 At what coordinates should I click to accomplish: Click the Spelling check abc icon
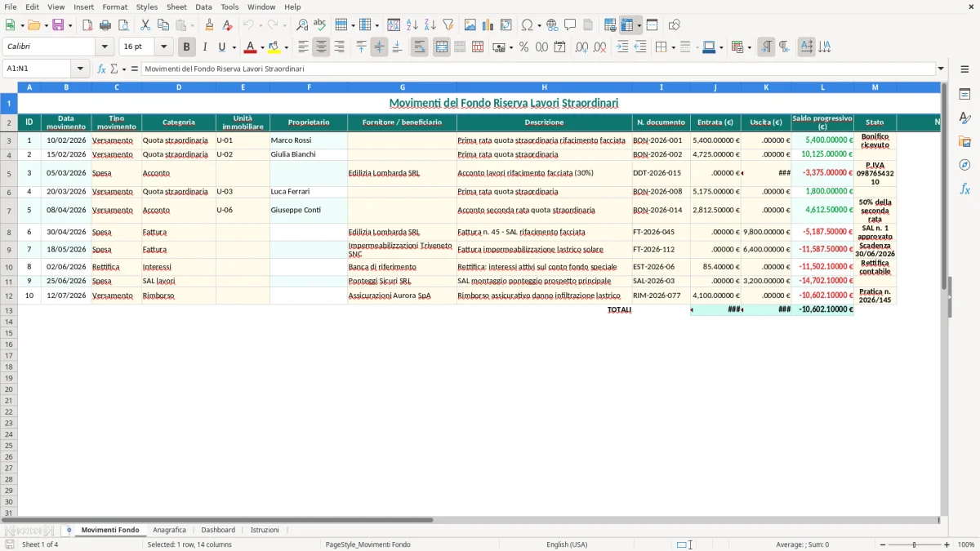pos(320,25)
